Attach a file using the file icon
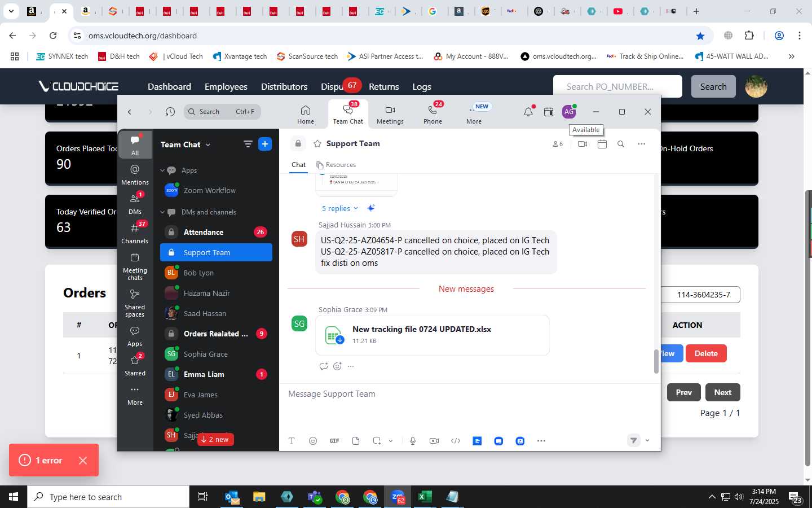The image size is (812, 508). coord(356,441)
